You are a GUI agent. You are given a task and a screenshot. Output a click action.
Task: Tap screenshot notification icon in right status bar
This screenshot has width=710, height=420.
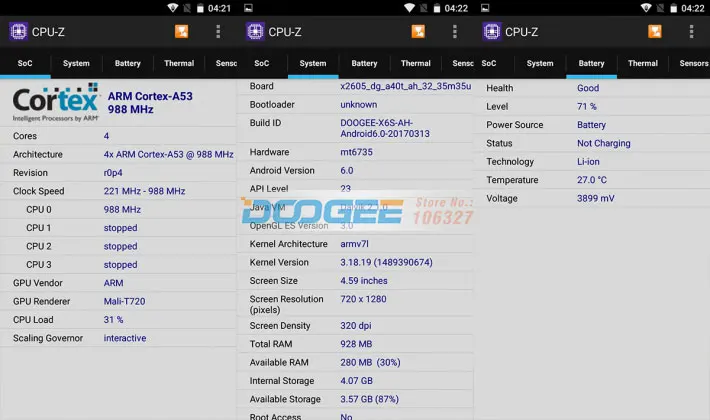485,8
